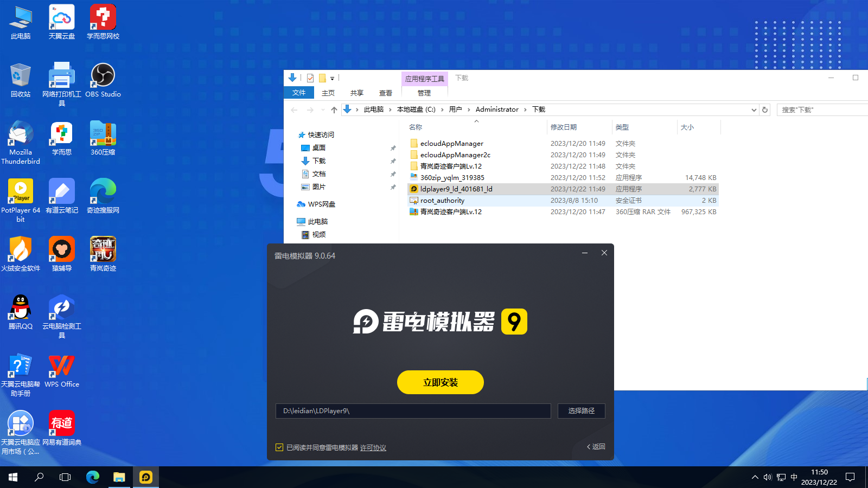This screenshot has height=488, width=868.
Task: Click the Explorer refresh button
Action: (765, 110)
